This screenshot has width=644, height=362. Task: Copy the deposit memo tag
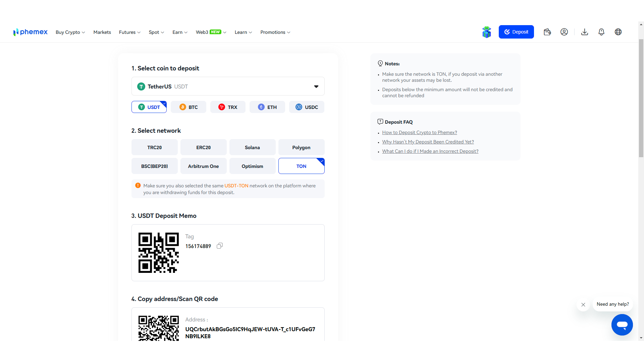pyautogui.click(x=220, y=246)
